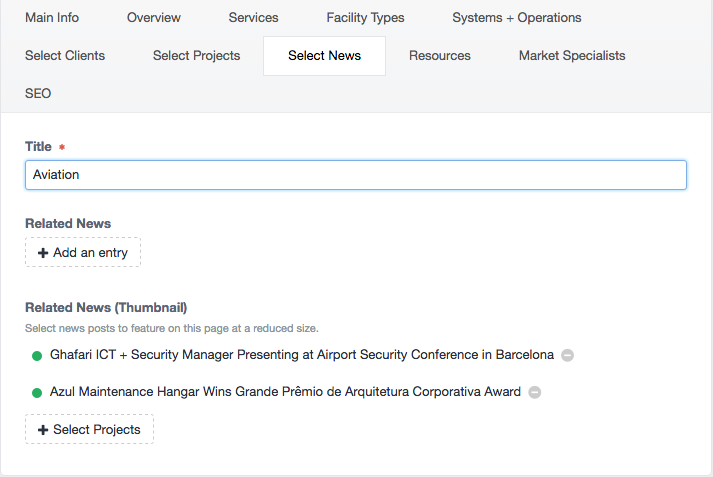The height and width of the screenshot is (477, 713).
Task: Click green status dot beside Azul Maintenance entry
Action: 37,392
